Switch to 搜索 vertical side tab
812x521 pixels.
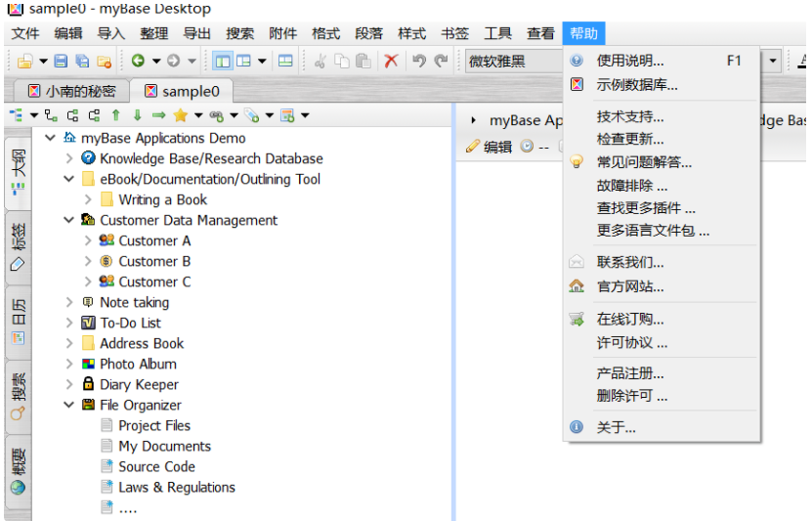19,395
